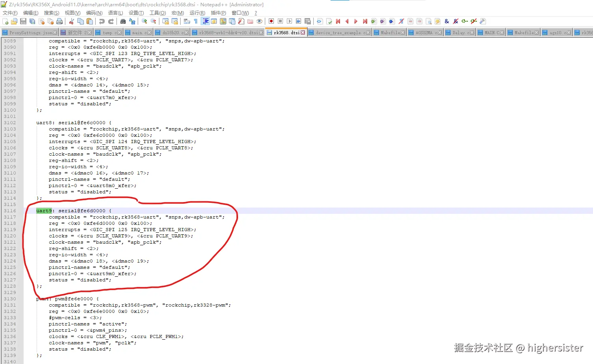Open the 设置(T) menu
593x364 pixels.
coord(136,13)
